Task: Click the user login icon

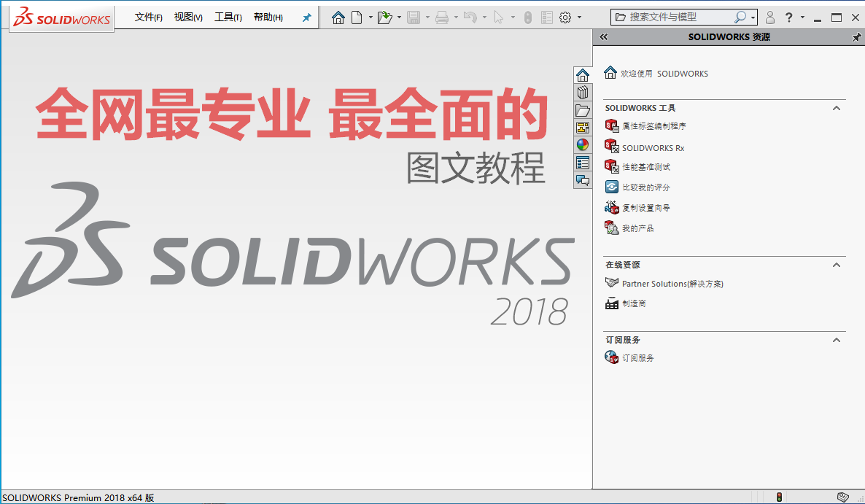Action: point(770,18)
